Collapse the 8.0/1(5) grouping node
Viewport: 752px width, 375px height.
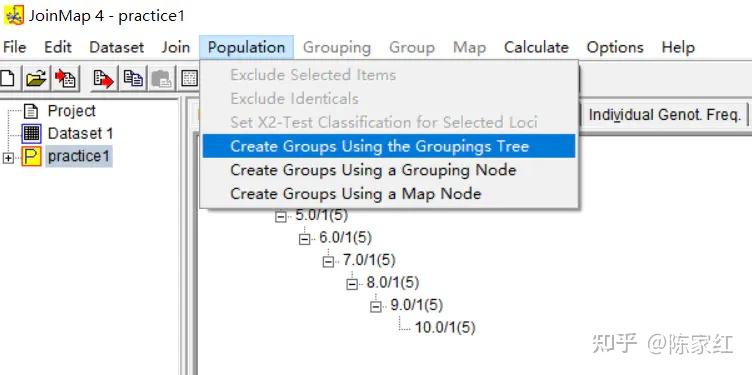click(x=352, y=284)
